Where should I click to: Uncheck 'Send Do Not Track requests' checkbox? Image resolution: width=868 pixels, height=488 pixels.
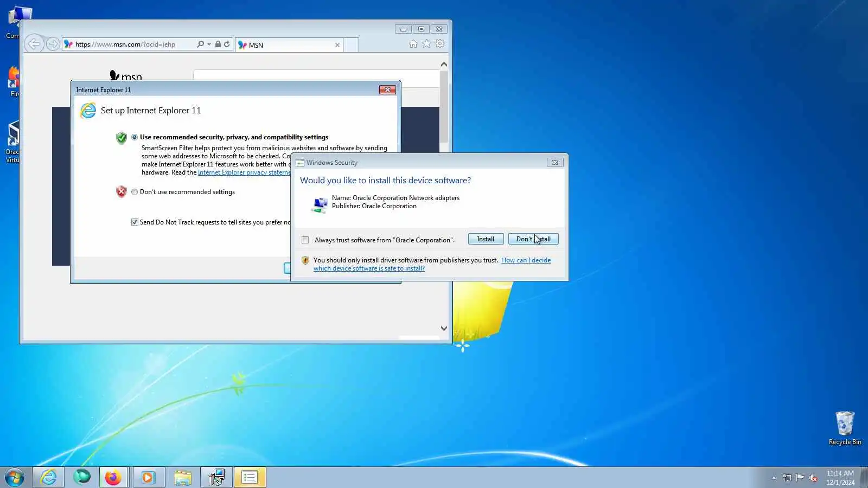135,222
